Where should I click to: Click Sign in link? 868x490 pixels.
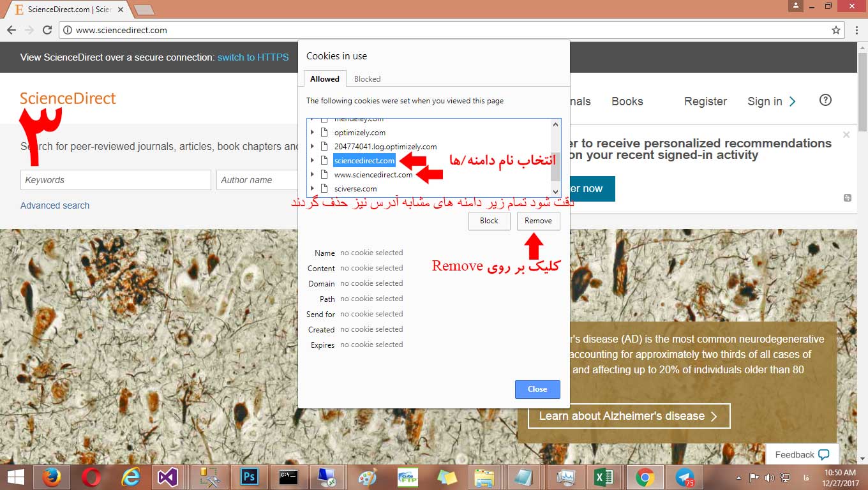point(765,101)
